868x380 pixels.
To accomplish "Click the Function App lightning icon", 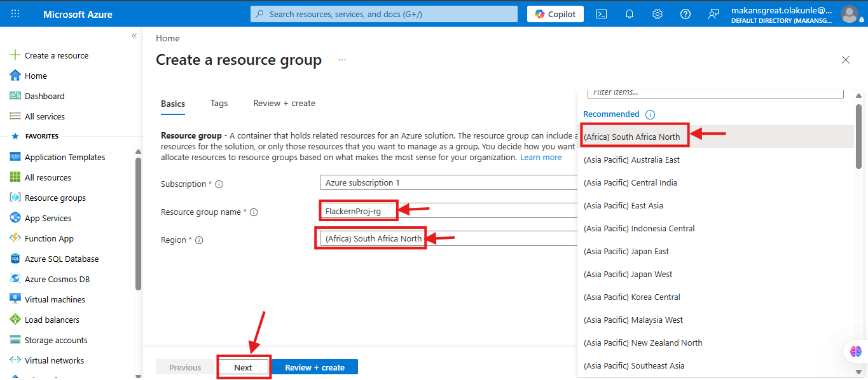I will tap(15, 238).
